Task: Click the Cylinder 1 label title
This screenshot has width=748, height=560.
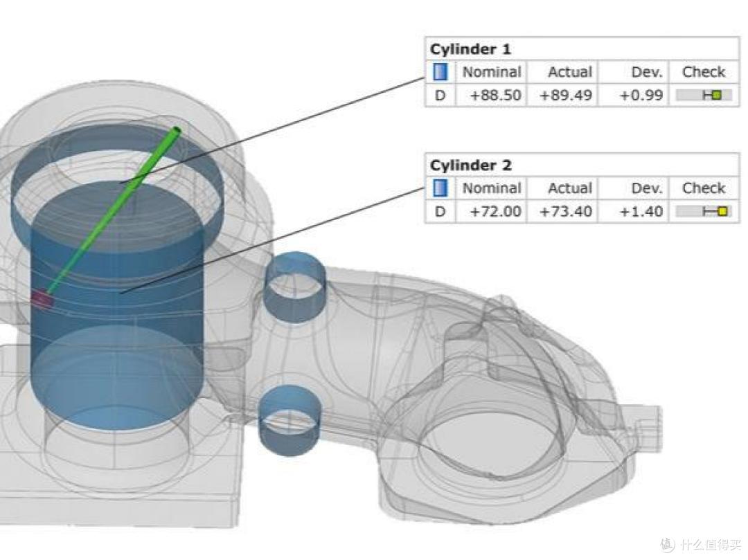Action: click(x=470, y=49)
